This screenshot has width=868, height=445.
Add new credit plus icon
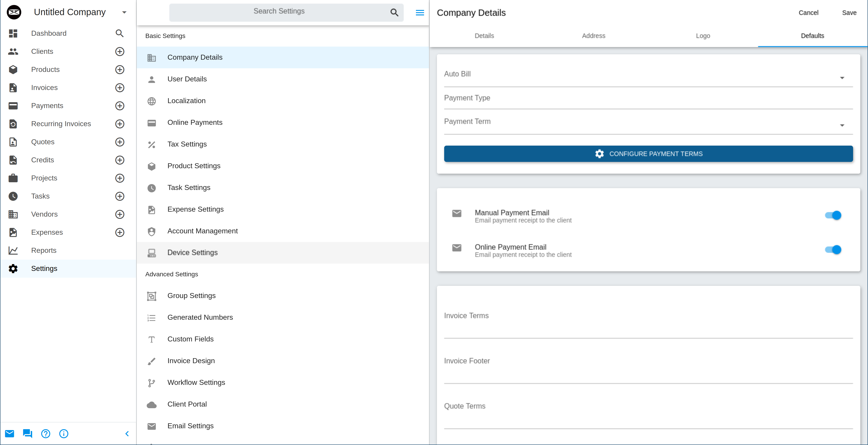[x=120, y=160]
